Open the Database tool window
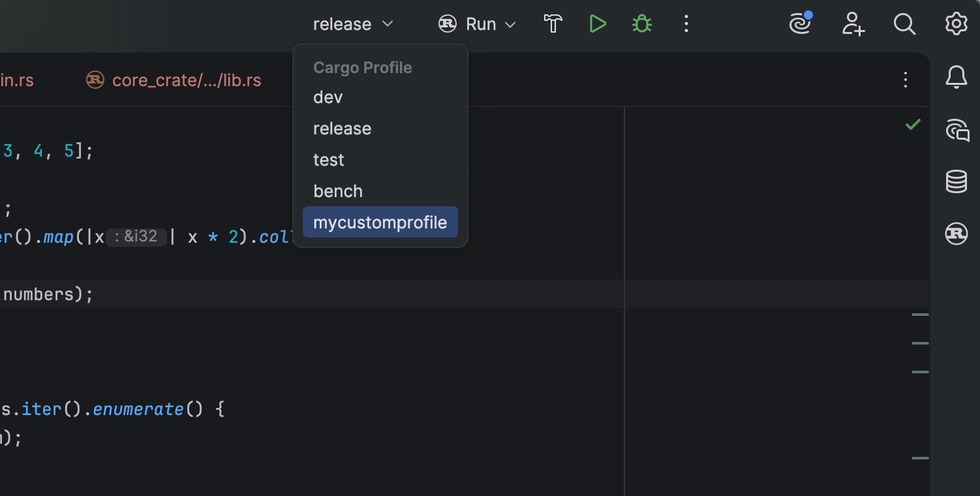This screenshot has height=496, width=980. pyautogui.click(x=956, y=181)
